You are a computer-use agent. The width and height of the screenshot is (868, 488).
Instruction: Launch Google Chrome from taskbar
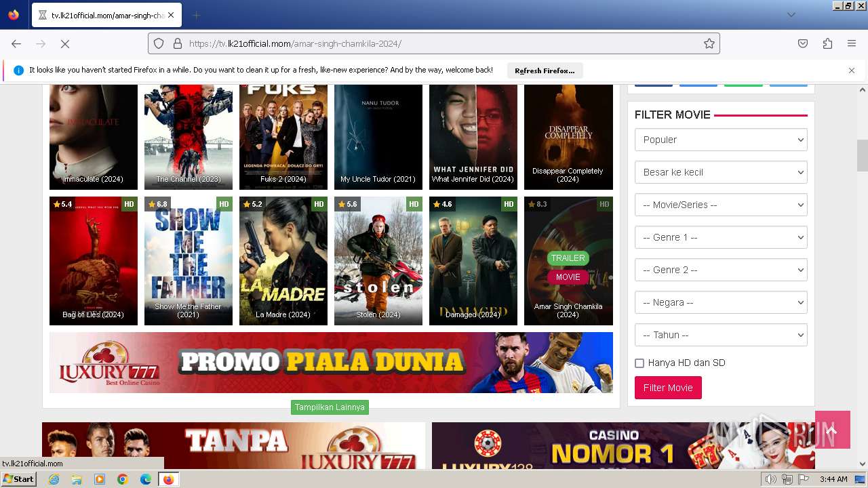(x=122, y=479)
